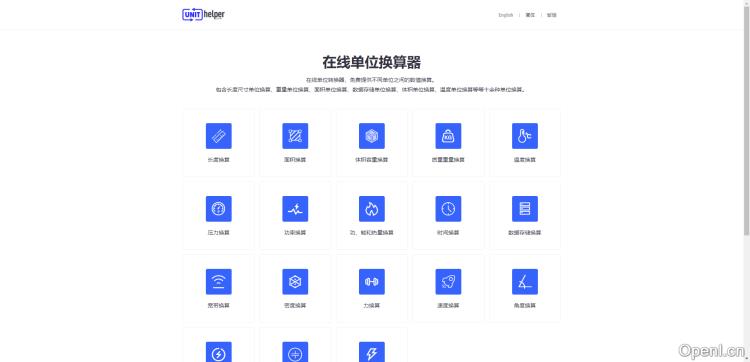Viewport: 750px width, 362px height.
Task: Open the power conversion pulse icon
Action: click(295, 208)
